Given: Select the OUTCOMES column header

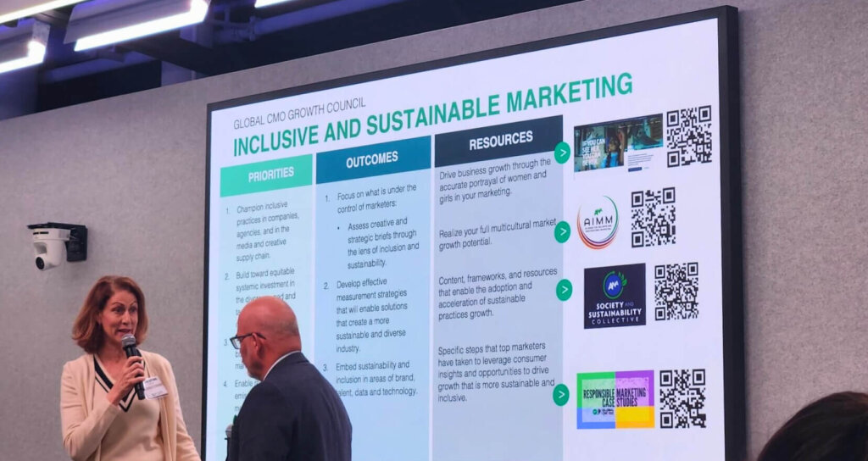Looking at the screenshot, I should tap(373, 160).
